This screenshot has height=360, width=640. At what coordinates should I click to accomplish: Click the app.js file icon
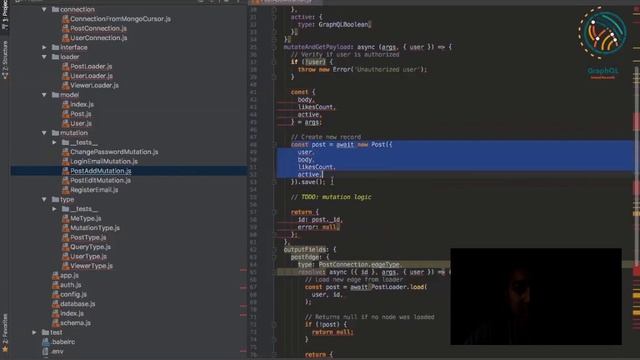point(56,276)
